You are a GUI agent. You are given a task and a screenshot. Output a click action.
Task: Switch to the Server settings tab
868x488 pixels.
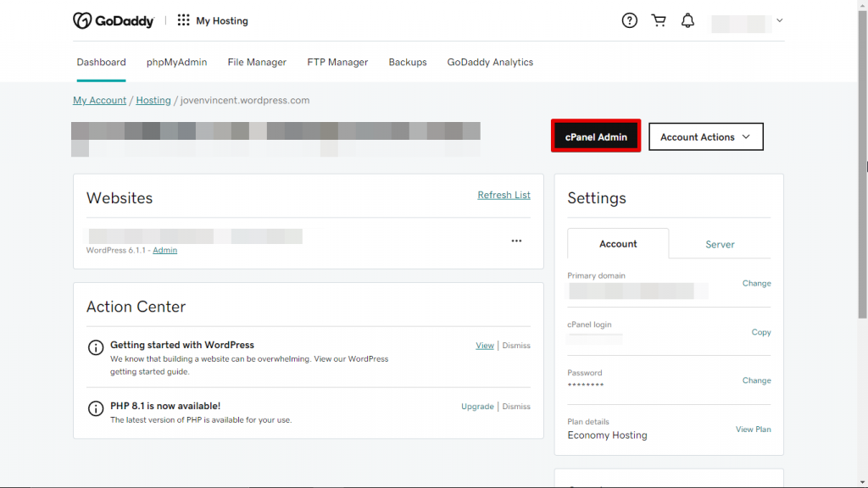(x=720, y=244)
